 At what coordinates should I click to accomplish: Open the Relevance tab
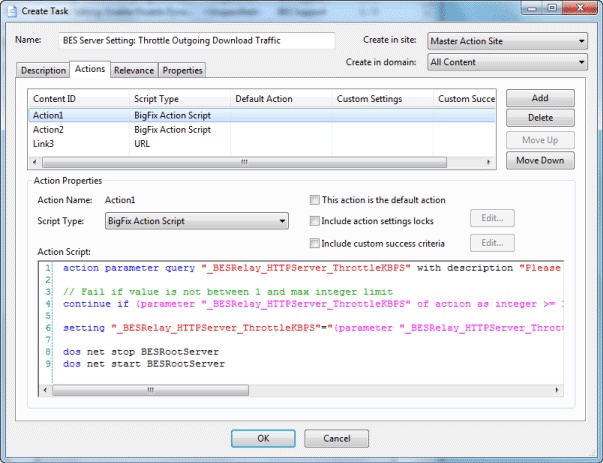coord(134,70)
